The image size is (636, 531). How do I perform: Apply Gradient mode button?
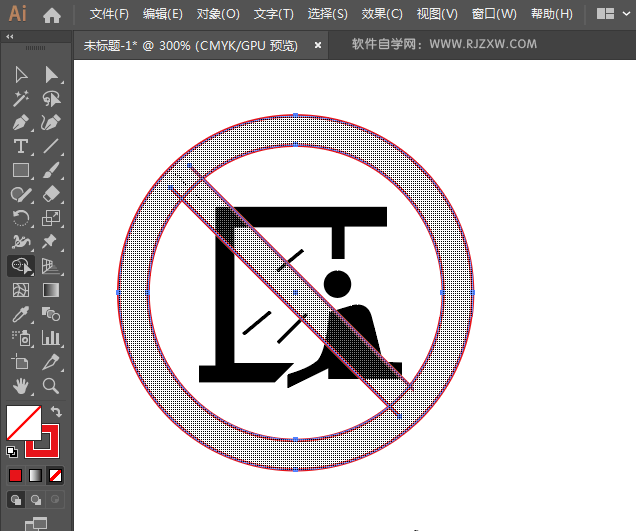pyautogui.click(x=35, y=475)
